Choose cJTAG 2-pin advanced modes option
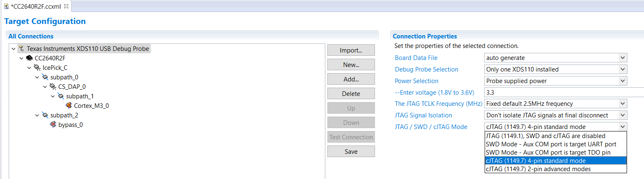Image resolution: width=644 pixels, height=179 pixels. point(556,169)
